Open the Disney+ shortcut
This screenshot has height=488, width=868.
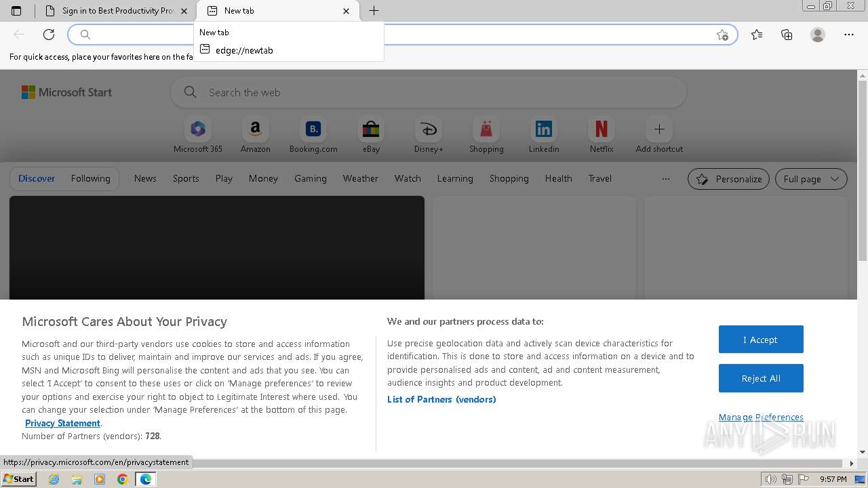[x=429, y=136]
